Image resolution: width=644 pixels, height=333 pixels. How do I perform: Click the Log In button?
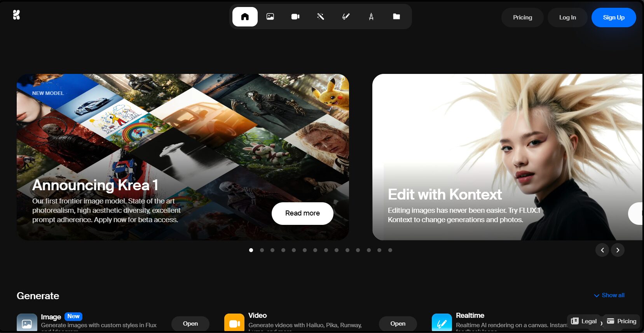pyautogui.click(x=567, y=18)
